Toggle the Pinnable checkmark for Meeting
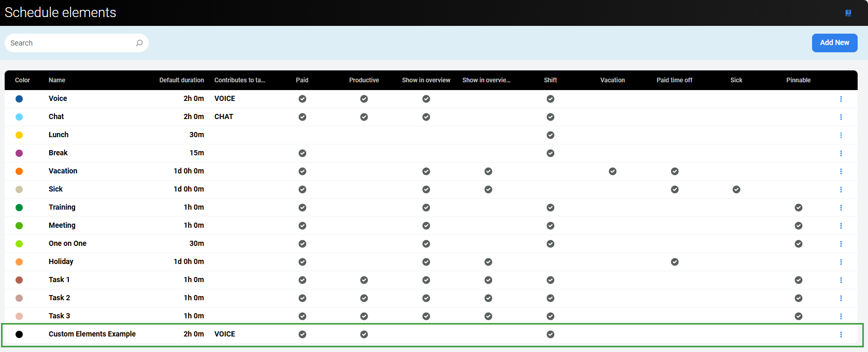This screenshot has width=868, height=352. tap(798, 226)
